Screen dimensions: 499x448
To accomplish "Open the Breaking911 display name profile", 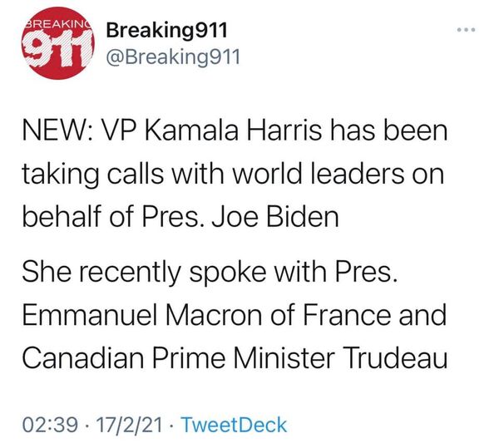I will click(x=163, y=32).
